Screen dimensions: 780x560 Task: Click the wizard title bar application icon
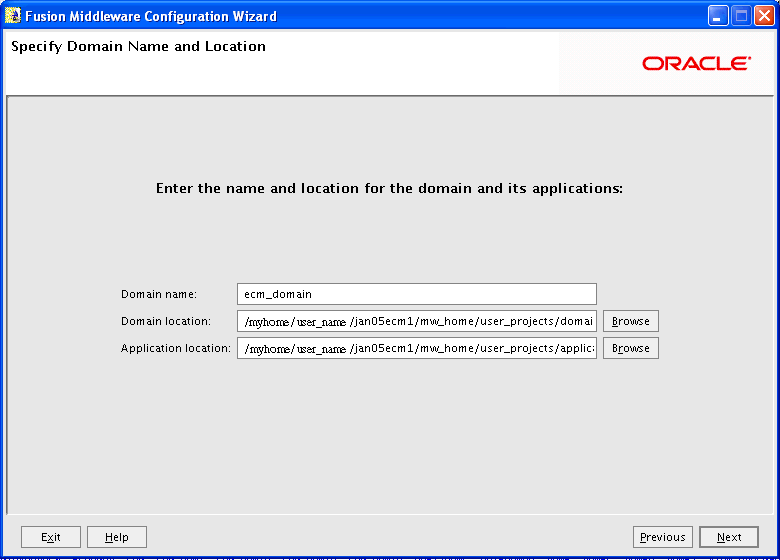12,15
